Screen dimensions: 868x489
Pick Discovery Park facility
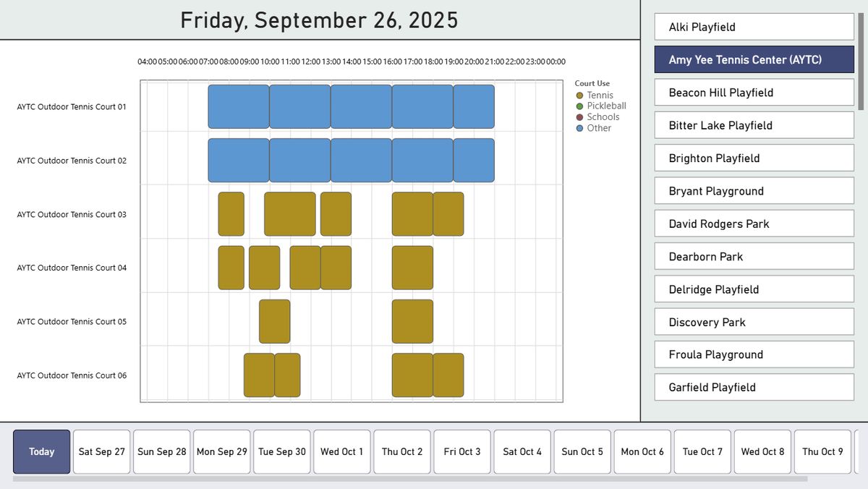click(754, 322)
